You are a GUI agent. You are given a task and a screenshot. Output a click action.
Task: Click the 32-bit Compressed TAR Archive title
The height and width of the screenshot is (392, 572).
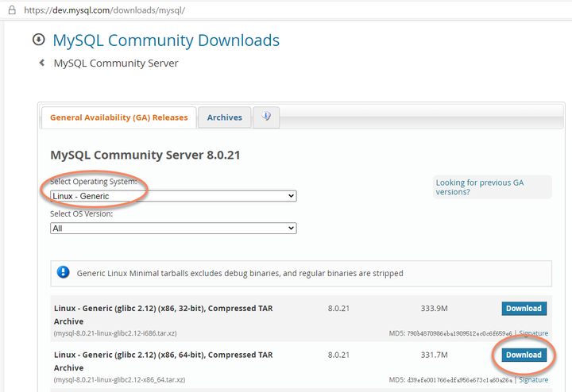(x=163, y=315)
